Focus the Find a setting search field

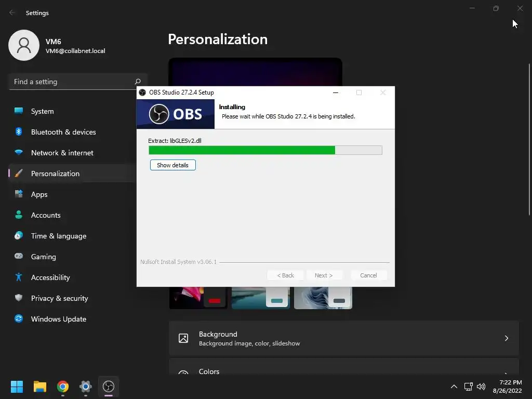click(78, 82)
